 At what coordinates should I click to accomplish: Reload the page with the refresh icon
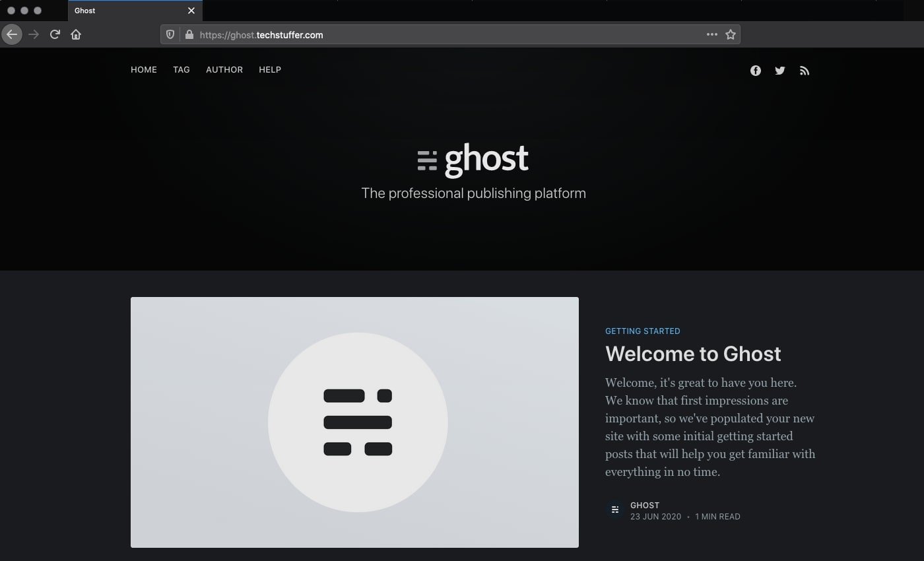pyautogui.click(x=55, y=34)
